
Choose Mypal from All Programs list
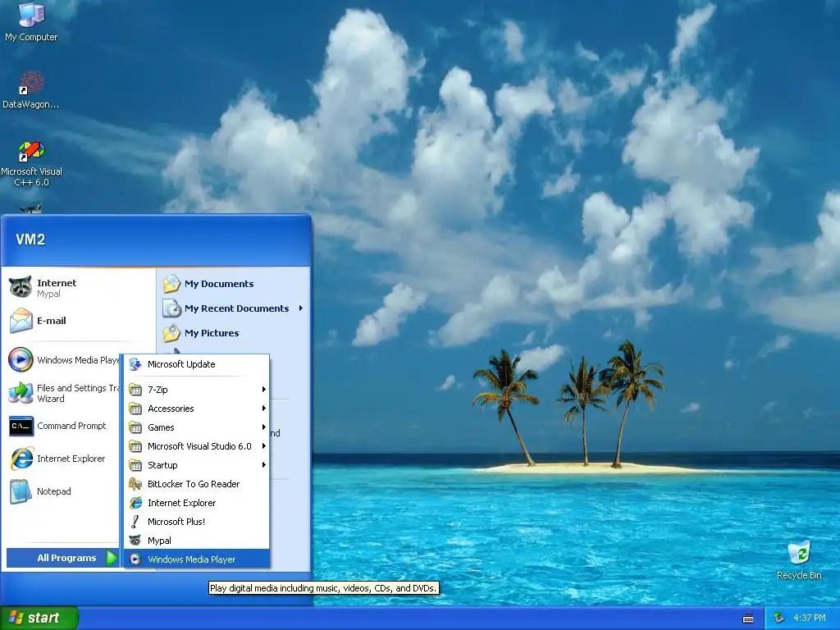pyautogui.click(x=197, y=540)
